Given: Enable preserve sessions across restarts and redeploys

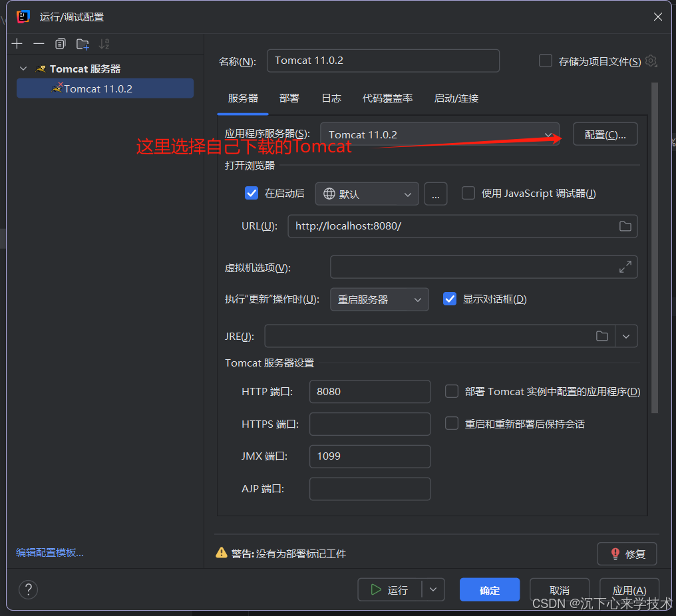Looking at the screenshot, I should click(451, 424).
